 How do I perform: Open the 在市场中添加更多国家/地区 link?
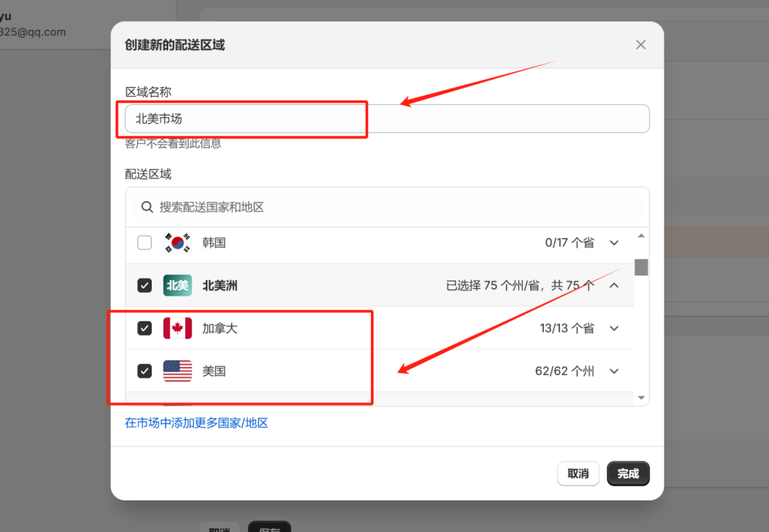(195, 422)
